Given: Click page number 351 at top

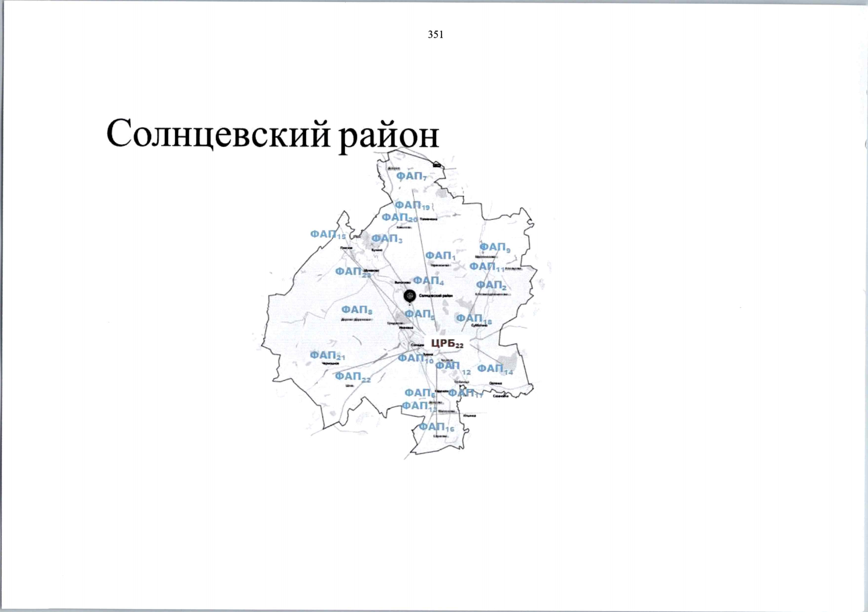Looking at the screenshot, I should click(x=435, y=35).
